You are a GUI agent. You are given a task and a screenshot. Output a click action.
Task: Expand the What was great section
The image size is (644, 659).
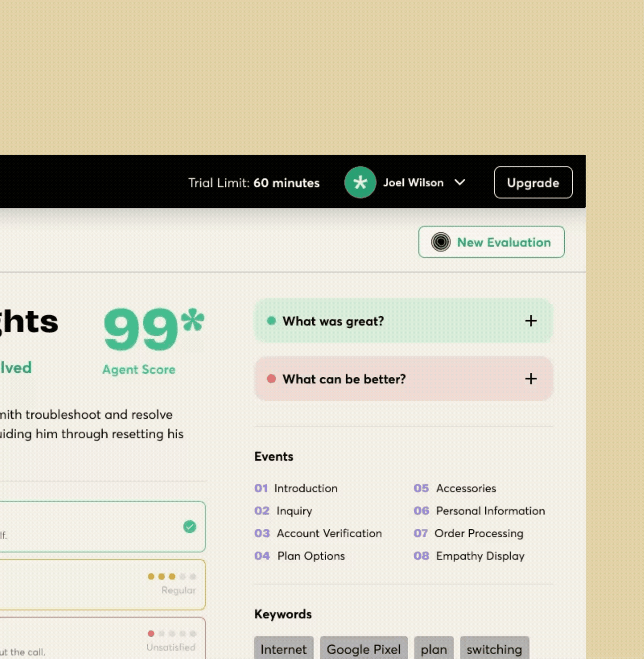click(x=531, y=321)
